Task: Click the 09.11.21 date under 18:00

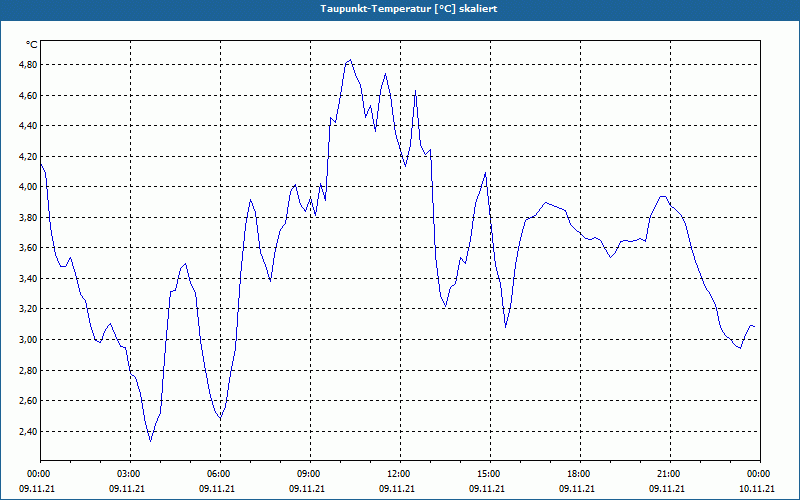Action: pos(577,489)
